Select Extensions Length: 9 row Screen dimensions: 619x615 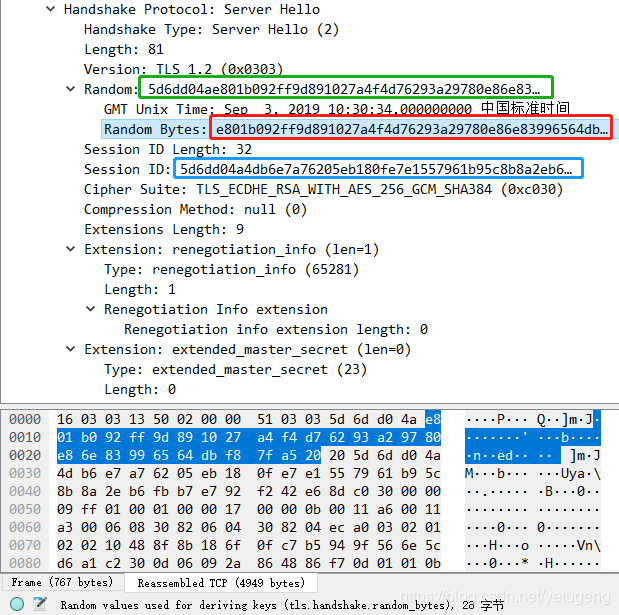tap(164, 229)
